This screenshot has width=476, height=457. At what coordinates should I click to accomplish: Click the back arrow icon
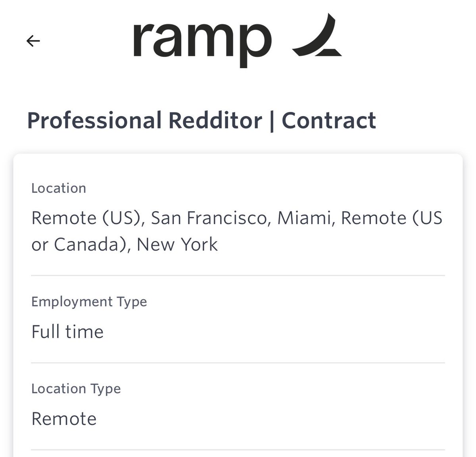[x=33, y=40]
